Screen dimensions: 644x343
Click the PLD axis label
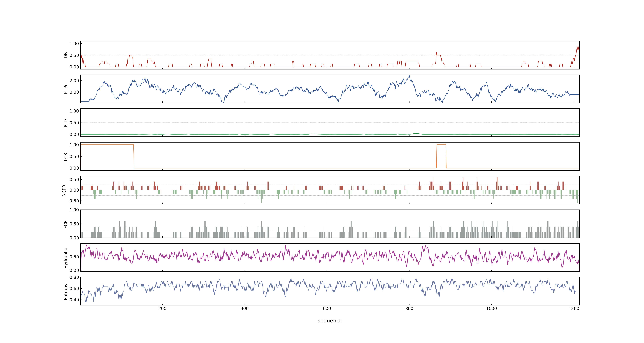pyautogui.click(x=66, y=123)
